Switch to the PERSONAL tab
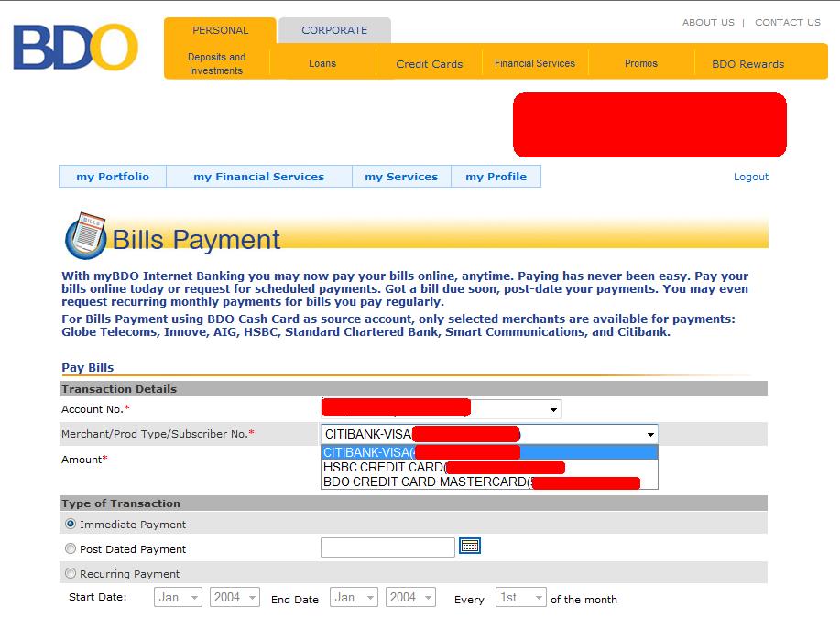 point(220,30)
